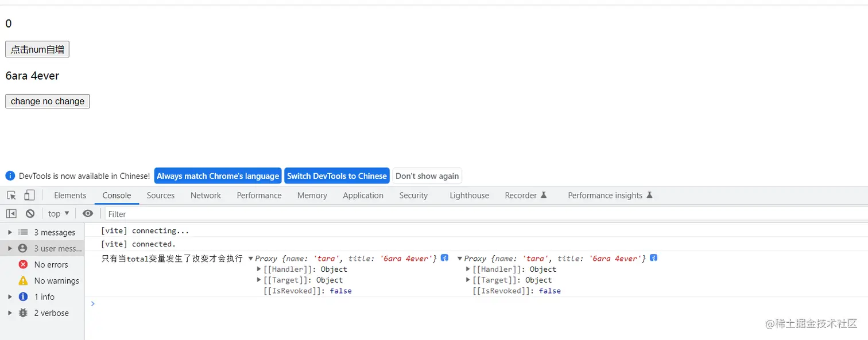Clear console with the ban icon
The image size is (868, 340).
[30, 213]
